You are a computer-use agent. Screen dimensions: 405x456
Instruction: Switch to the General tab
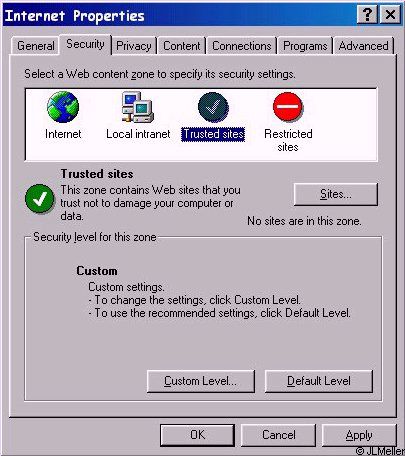[35, 46]
